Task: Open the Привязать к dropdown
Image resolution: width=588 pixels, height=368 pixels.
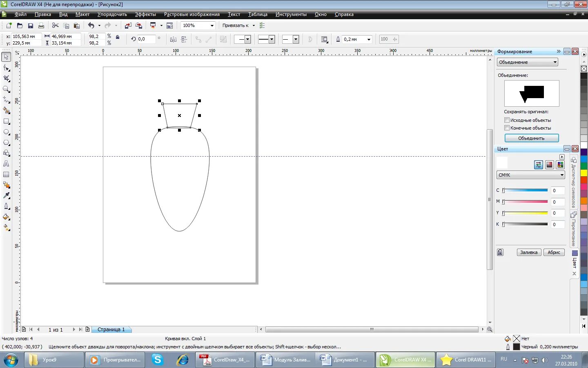Action: click(254, 25)
